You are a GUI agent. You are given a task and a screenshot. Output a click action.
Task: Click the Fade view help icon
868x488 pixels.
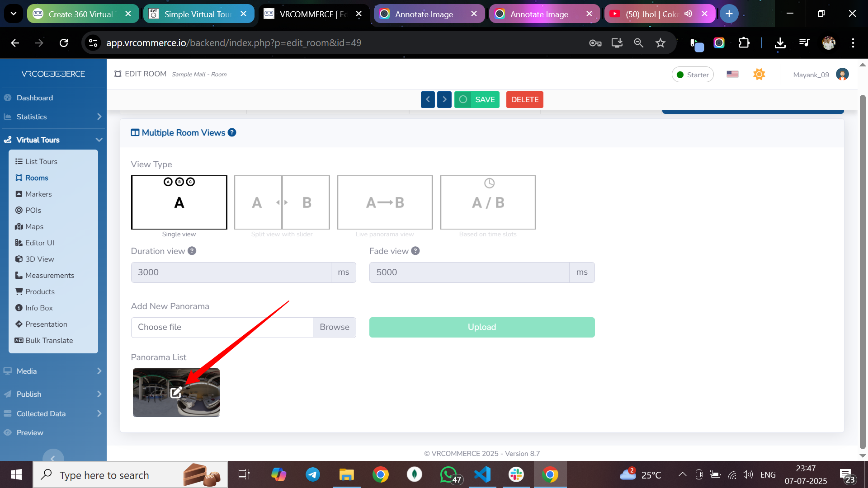[x=415, y=251]
